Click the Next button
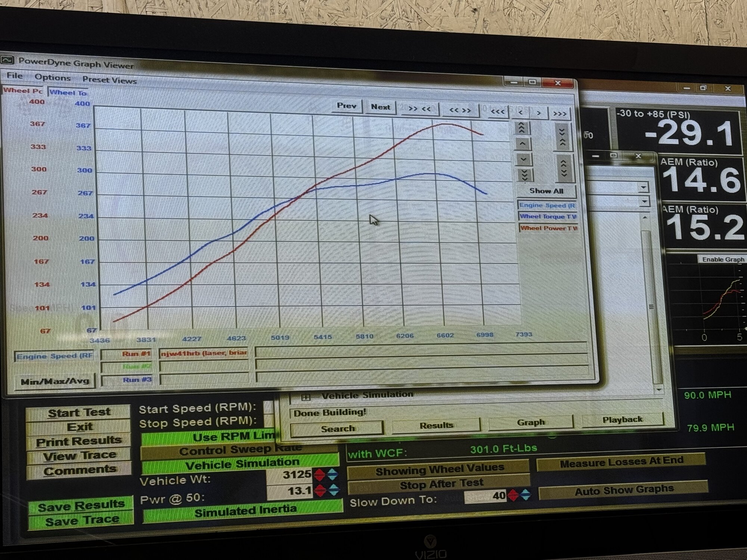This screenshot has width=747, height=560. [380, 107]
